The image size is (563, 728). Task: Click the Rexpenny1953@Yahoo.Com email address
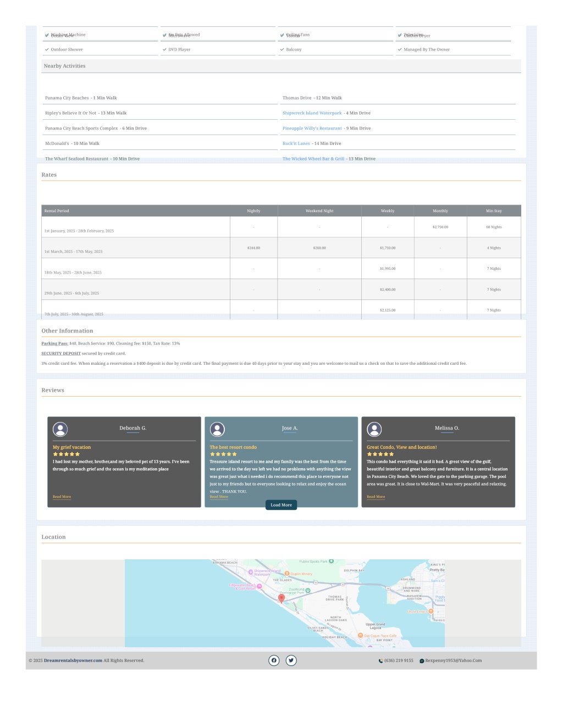pyautogui.click(x=454, y=660)
